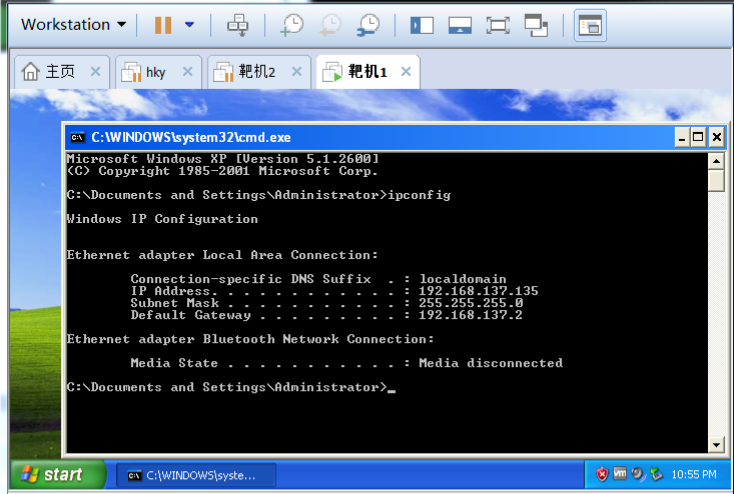Open the Windows XP start menu

click(59, 475)
